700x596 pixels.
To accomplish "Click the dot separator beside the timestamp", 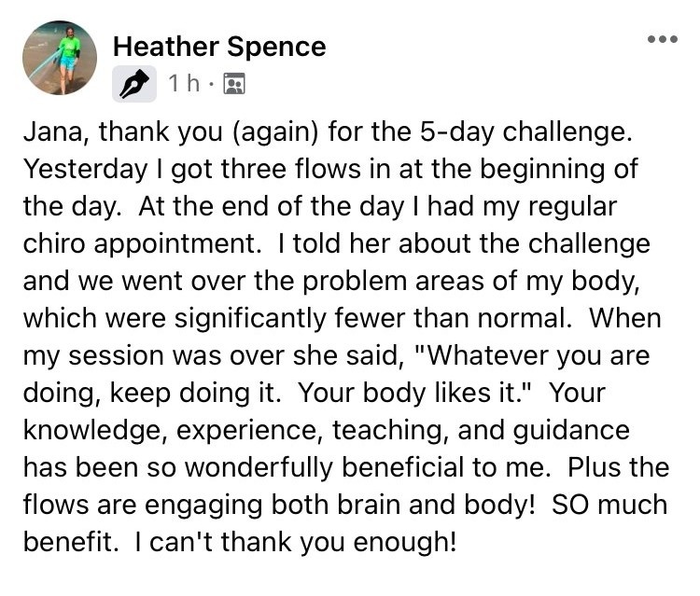I will (x=212, y=84).
